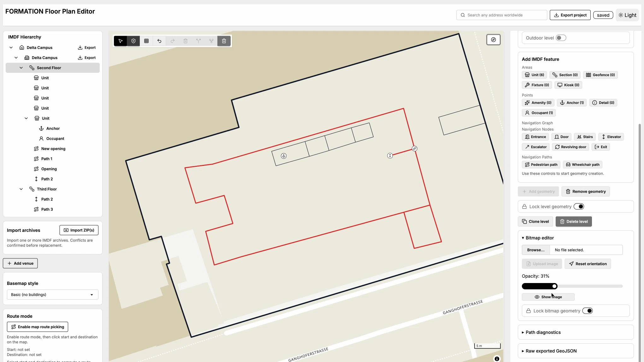Click the dark trash icon in map toolbar
This screenshot has height=362, width=644.
(x=224, y=41)
